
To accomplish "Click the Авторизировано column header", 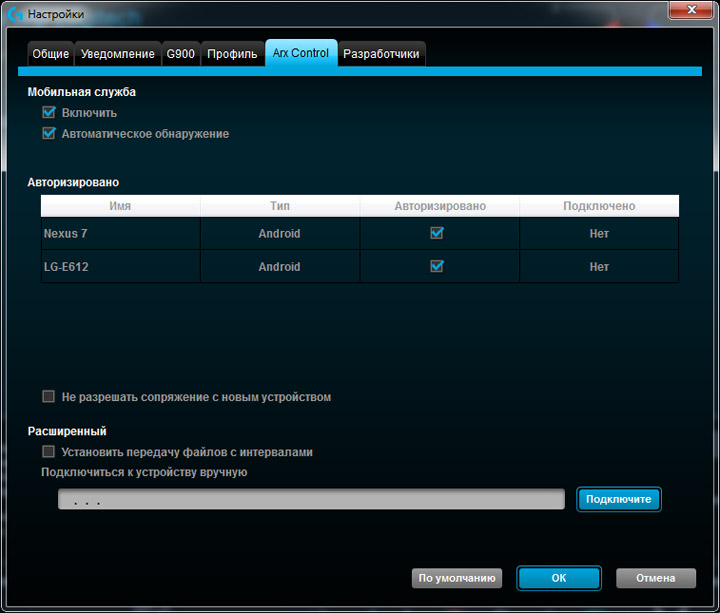I will pos(439,206).
